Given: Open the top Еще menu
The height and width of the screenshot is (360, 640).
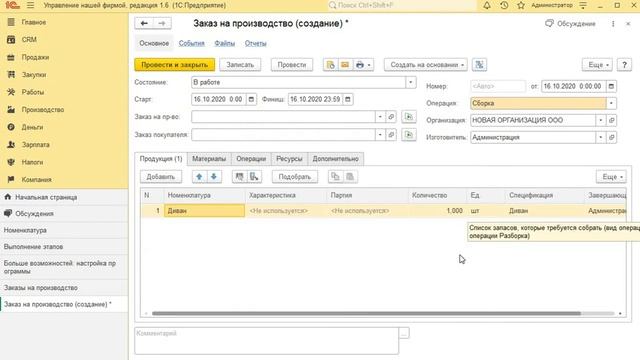Looking at the screenshot, I should click(597, 64).
